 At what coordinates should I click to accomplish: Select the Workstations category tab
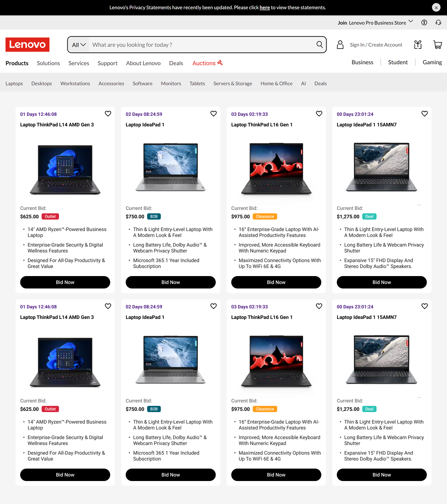(x=75, y=84)
